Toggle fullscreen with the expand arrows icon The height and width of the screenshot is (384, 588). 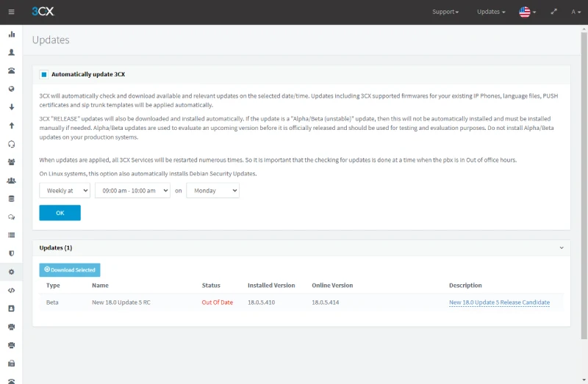pyautogui.click(x=553, y=12)
